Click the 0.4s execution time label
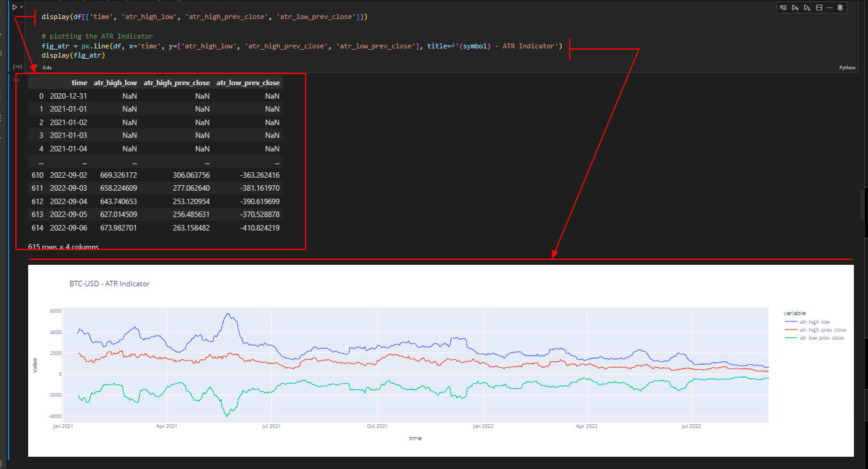The width and height of the screenshot is (868, 469). tap(47, 67)
